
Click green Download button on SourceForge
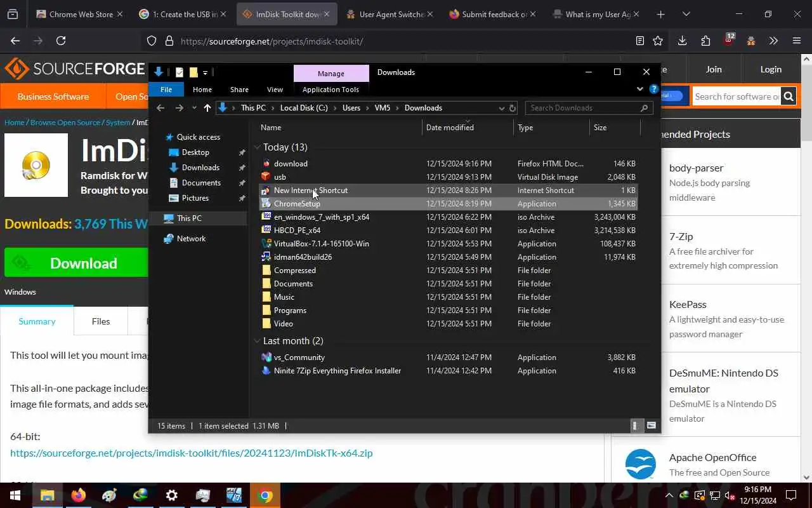coord(76,263)
